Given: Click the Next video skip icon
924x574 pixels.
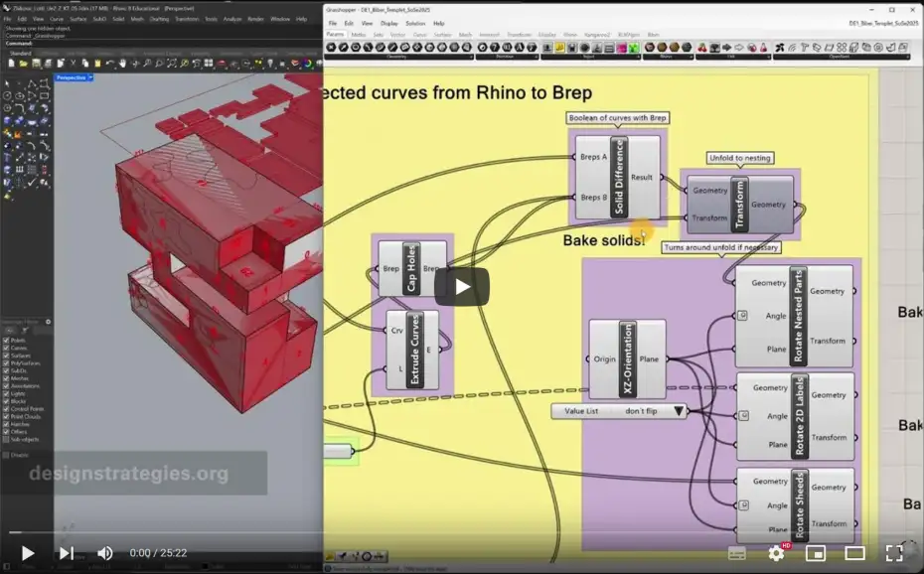Looking at the screenshot, I should tap(66, 553).
